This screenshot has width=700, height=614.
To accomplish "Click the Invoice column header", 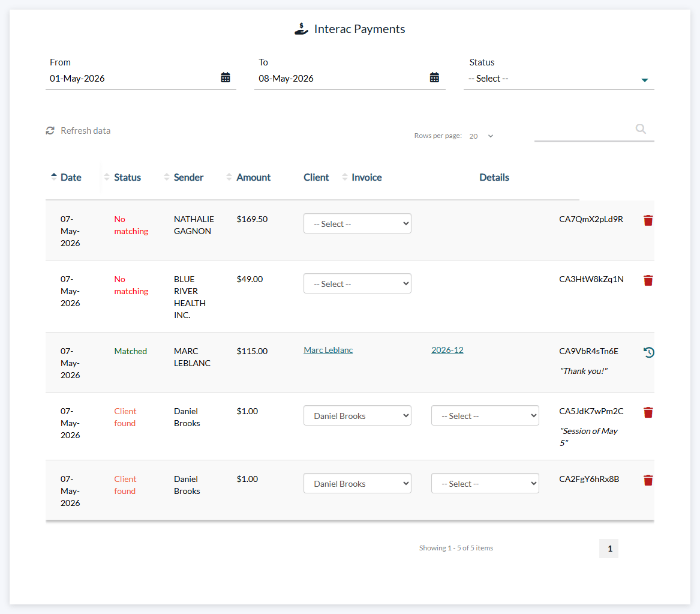I will pyautogui.click(x=366, y=177).
